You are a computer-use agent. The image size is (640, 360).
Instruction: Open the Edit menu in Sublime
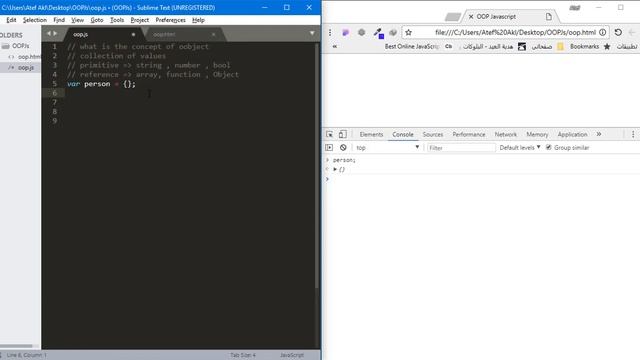11,20
